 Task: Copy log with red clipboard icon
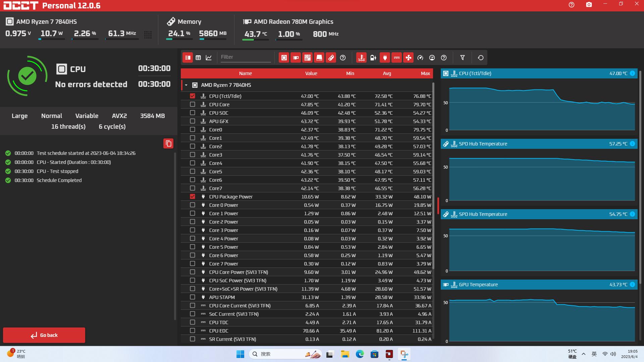168,143
